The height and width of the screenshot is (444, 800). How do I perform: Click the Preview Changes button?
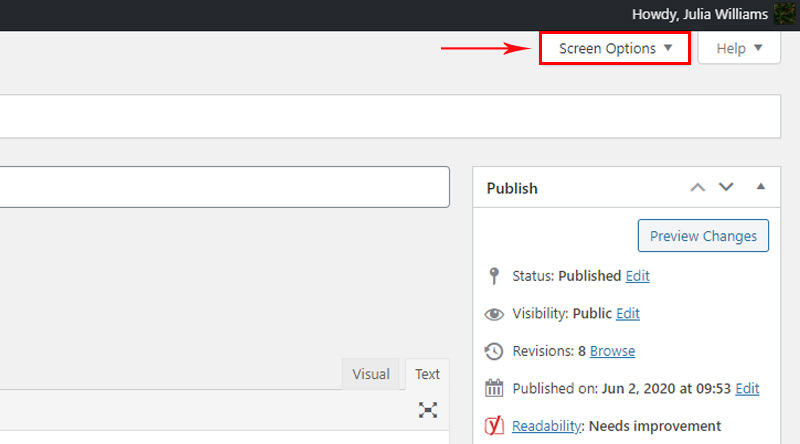coord(703,236)
